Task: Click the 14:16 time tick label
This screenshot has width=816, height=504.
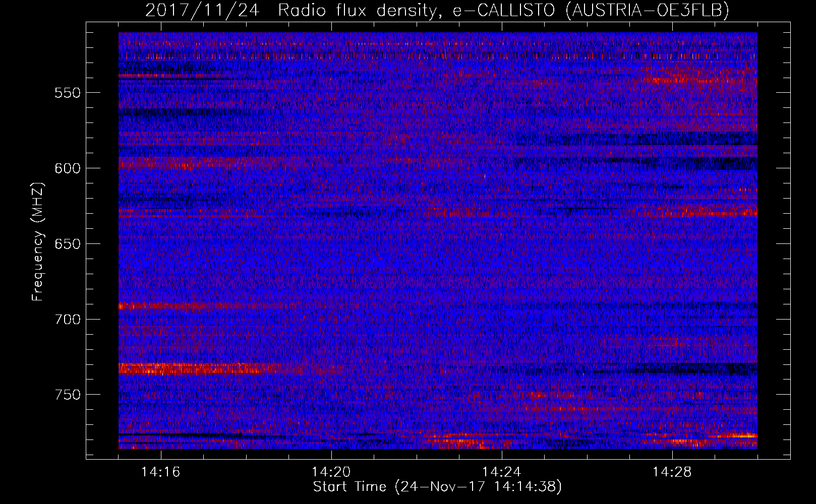Action: coord(161,472)
